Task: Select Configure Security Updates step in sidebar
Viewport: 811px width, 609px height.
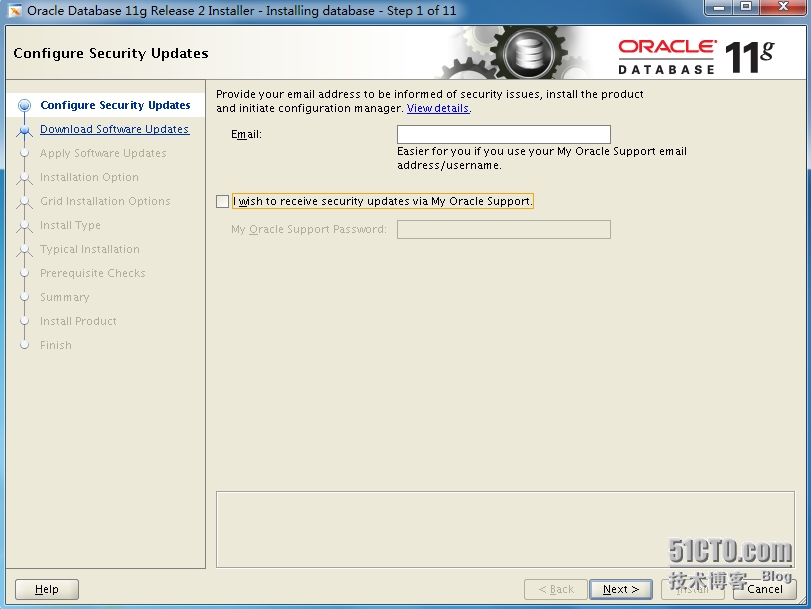Action: (115, 105)
